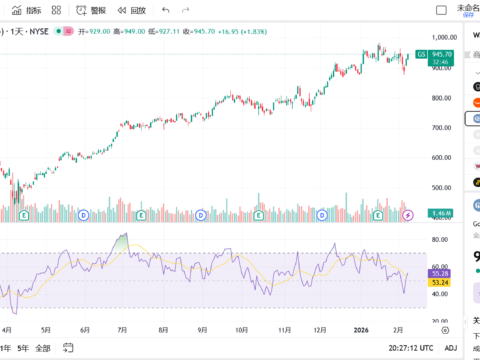Open the lightning latest-news marker

pos(408,215)
